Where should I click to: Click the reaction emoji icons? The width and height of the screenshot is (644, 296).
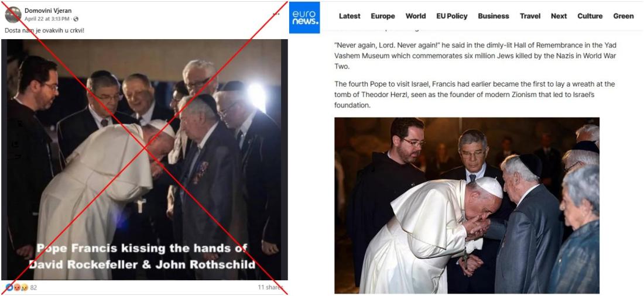tap(16, 287)
